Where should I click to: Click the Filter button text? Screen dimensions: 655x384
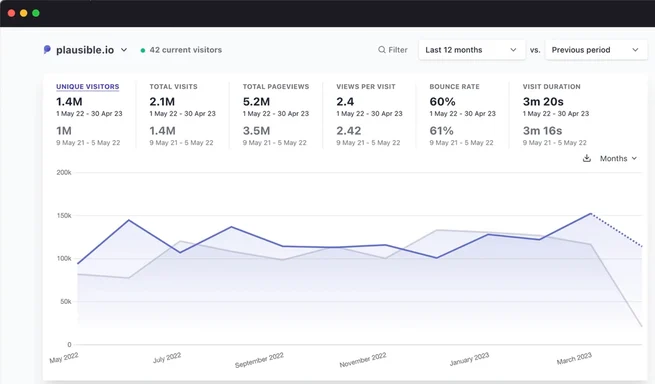(398, 50)
